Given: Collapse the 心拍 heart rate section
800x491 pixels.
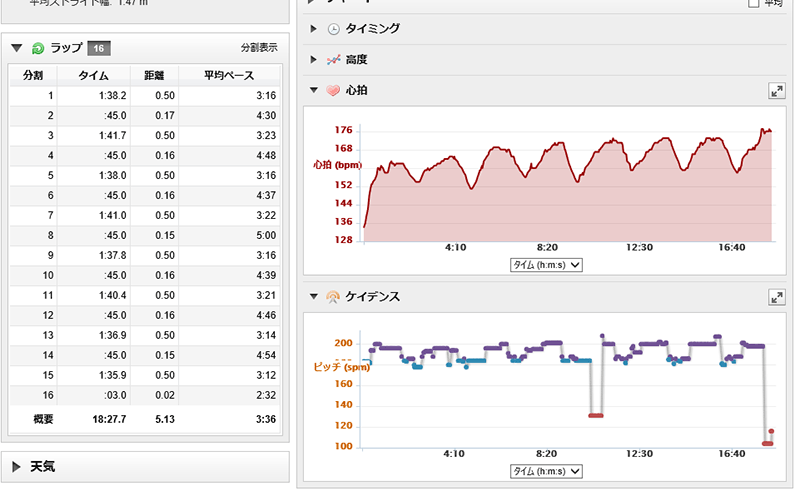Looking at the screenshot, I should coord(314,91).
